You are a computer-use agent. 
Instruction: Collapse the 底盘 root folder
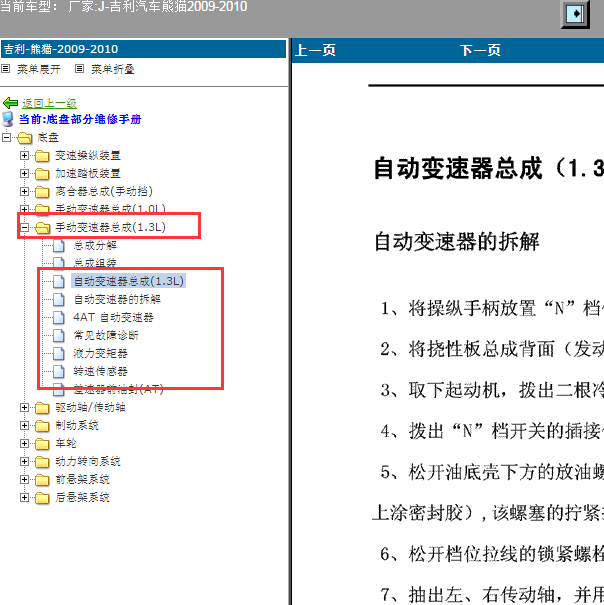[x=6, y=137]
